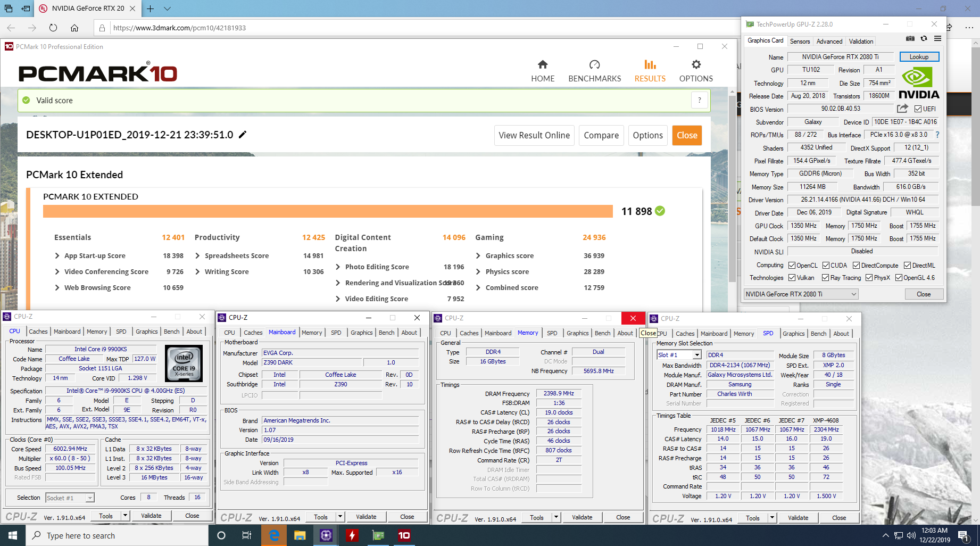Open Caches tab in first CPU-Z window

coord(38,332)
